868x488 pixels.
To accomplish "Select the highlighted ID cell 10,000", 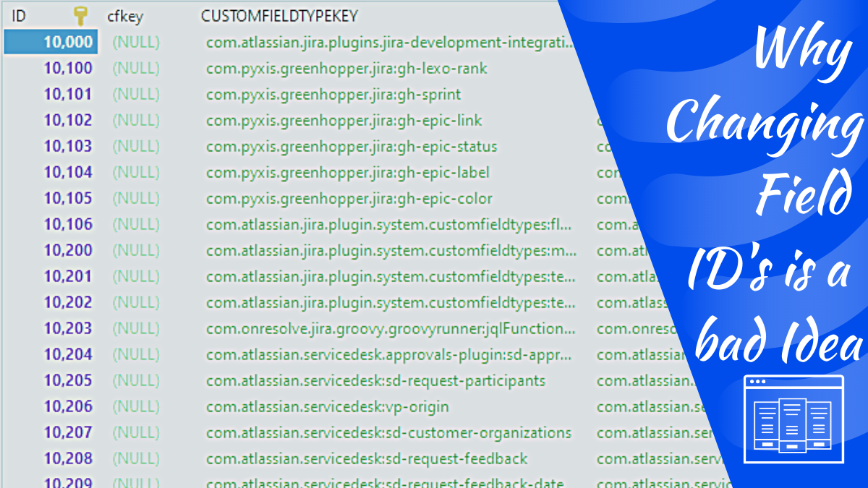I will [x=51, y=42].
